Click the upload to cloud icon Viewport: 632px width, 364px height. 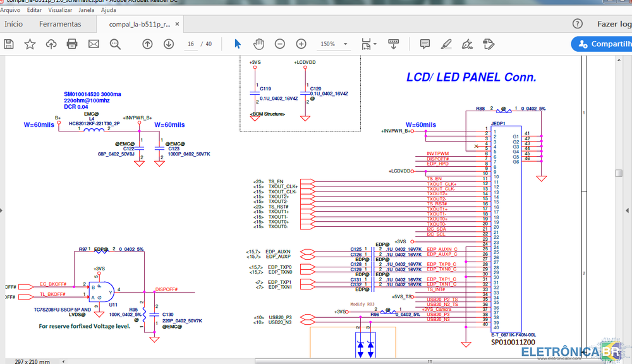coord(51,44)
